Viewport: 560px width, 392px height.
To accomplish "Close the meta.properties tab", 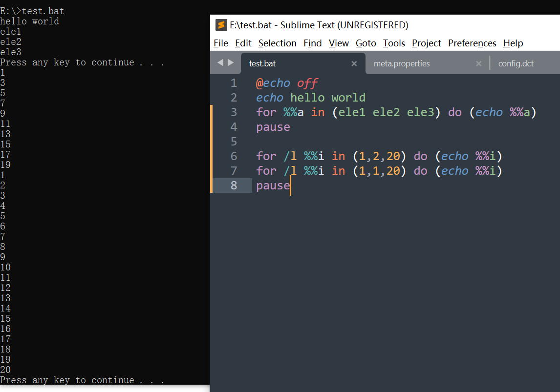I will click(x=478, y=63).
